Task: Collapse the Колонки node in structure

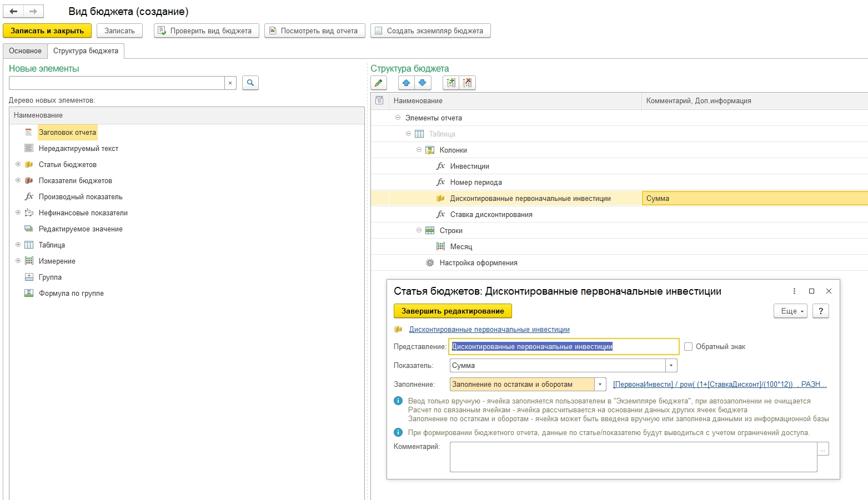Action: pyautogui.click(x=419, y=150)
